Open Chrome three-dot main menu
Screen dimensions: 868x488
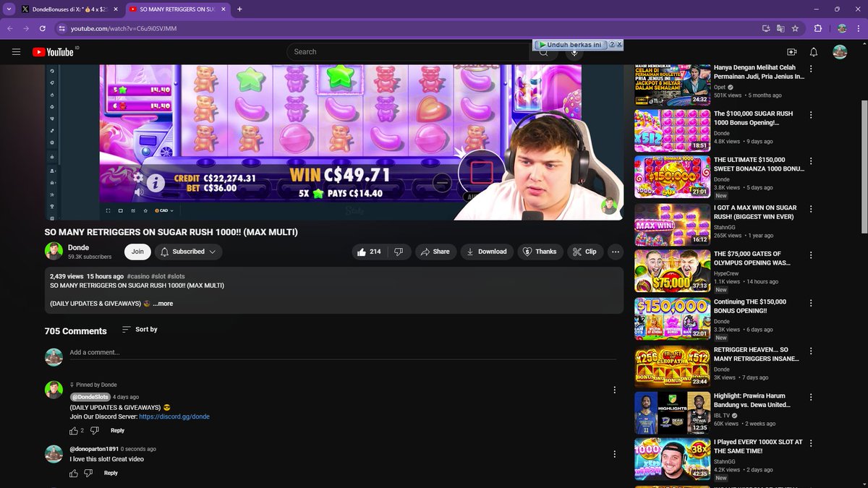click(859, 28)
